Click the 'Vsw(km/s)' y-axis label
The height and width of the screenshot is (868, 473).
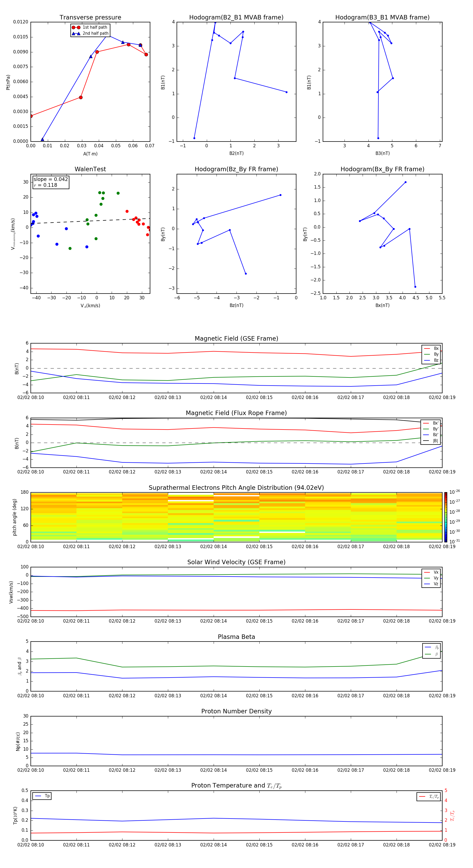click(x=11, y=592)
